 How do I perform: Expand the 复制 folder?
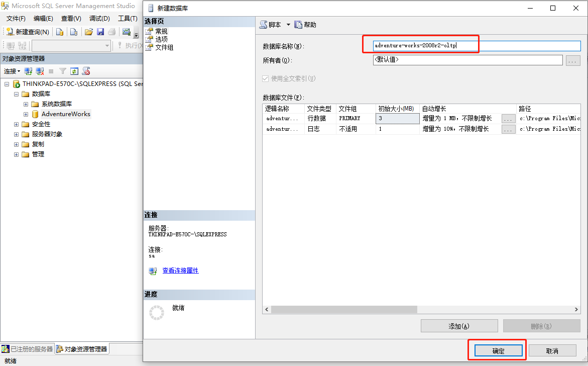(x=16, y=144)
